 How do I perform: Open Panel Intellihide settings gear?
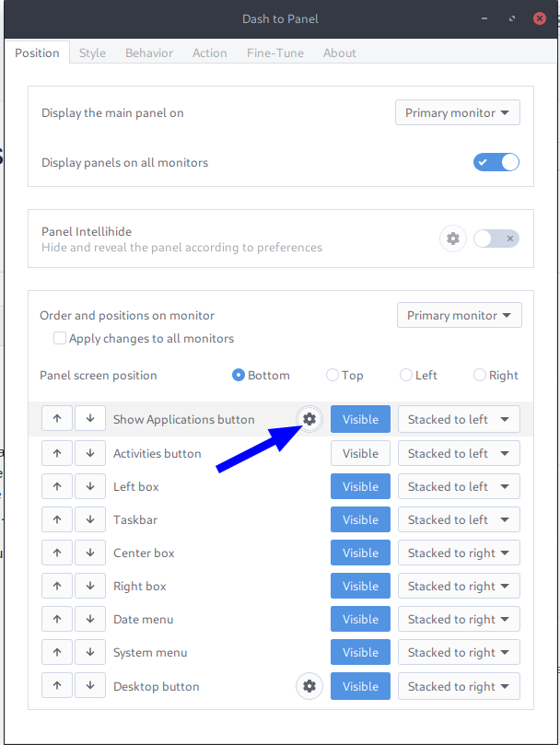tap(452, 239)
